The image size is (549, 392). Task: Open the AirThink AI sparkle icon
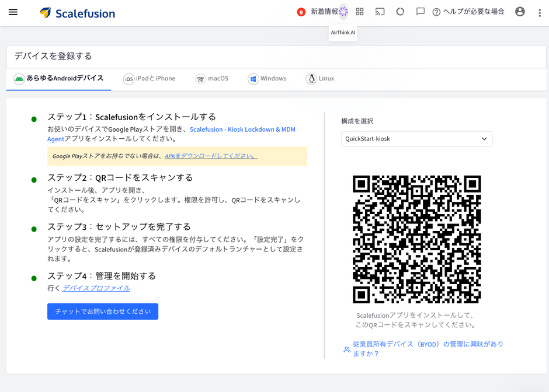click(x=343, y=12)
